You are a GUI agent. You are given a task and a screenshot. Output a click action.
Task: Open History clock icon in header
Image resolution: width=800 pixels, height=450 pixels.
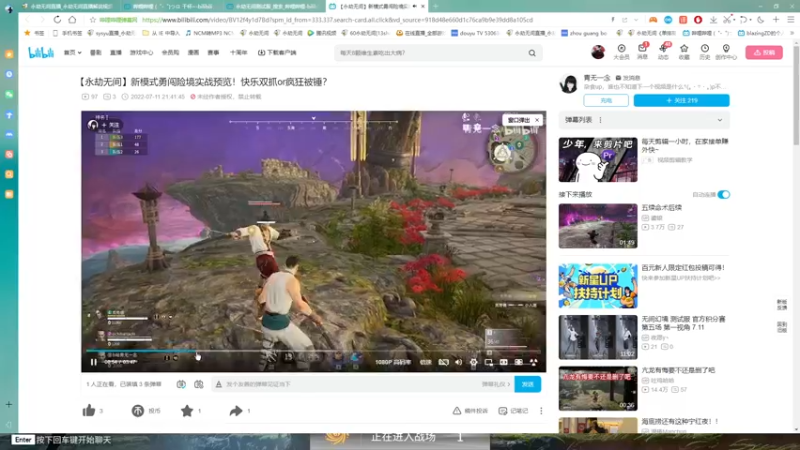(x=705, y=52)
